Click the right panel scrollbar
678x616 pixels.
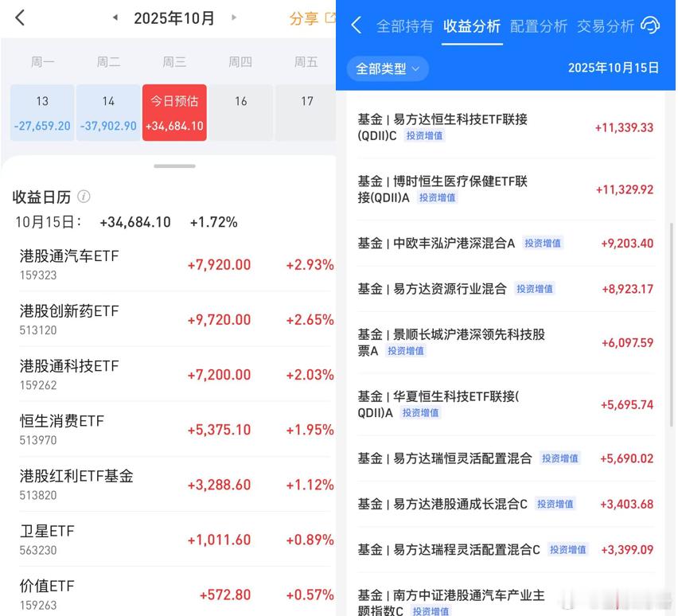[671, 325]
